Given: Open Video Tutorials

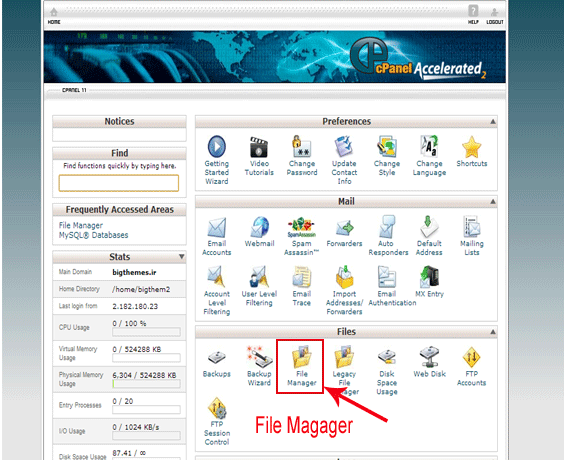Looking at the screenshot, I should 259,155.
